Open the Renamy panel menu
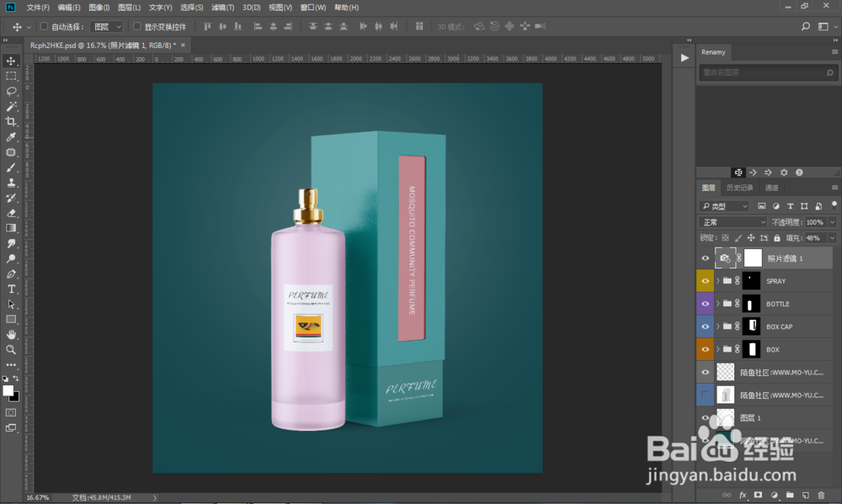 coord(834,52)
